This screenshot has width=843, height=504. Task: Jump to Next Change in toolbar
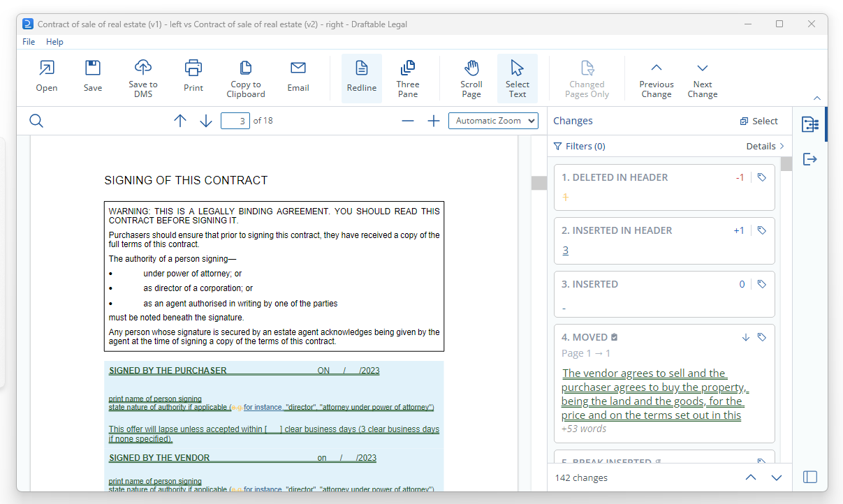(x=703, y=78)
